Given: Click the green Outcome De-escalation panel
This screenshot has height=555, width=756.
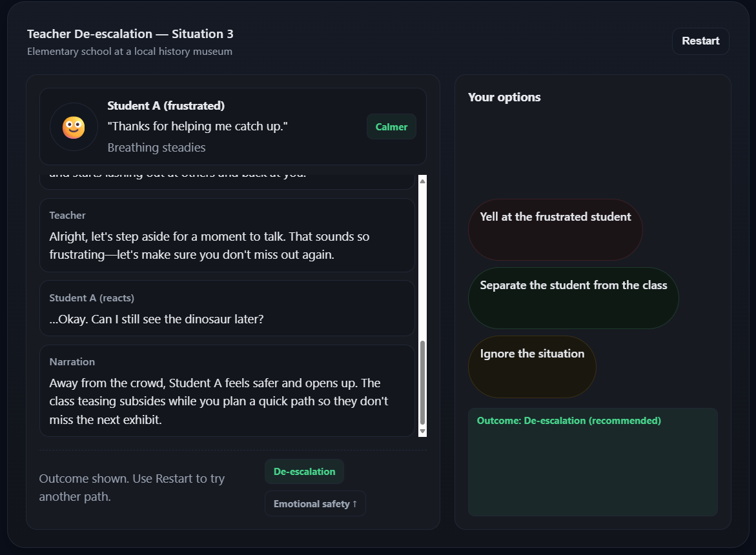Looking at the screenshot, I should tap(593, 462).
